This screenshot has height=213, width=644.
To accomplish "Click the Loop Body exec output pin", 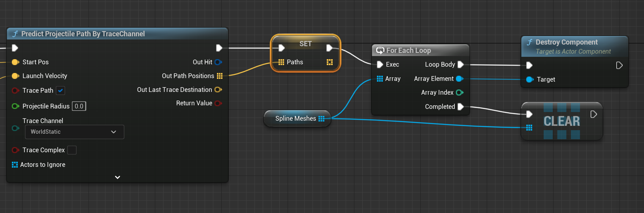I will coord(460,64).
